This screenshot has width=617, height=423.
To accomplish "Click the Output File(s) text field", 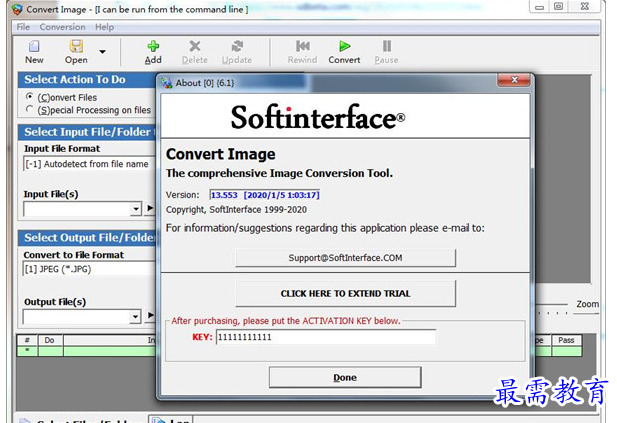I will [77, 316].
